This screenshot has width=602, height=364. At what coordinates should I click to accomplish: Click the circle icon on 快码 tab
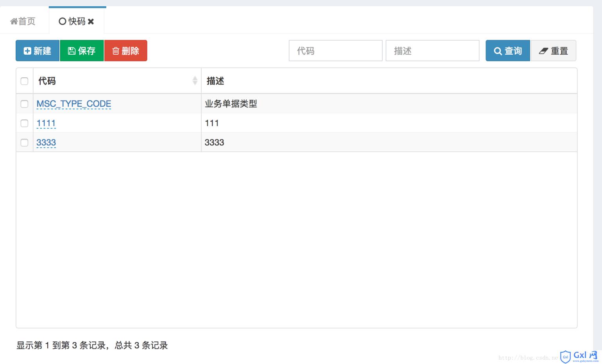tap(62, 21)
